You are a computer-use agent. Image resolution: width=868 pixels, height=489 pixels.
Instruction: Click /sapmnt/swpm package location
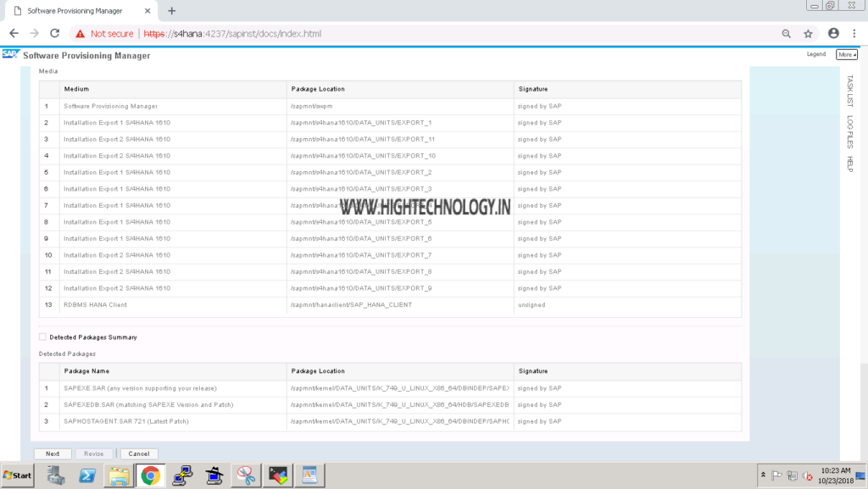point(312,106)
